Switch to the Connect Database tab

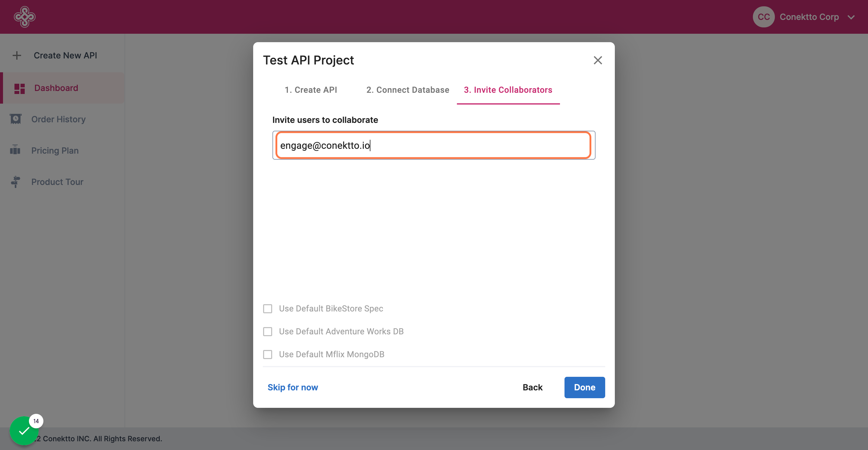click(x=408, y=90)
